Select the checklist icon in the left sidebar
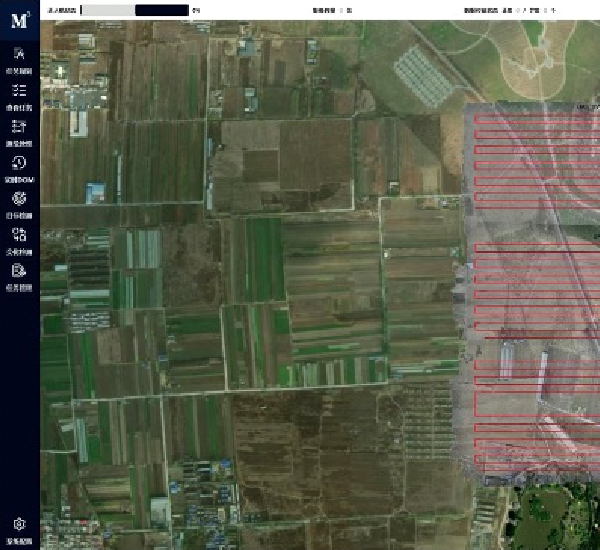 (19, 95)
